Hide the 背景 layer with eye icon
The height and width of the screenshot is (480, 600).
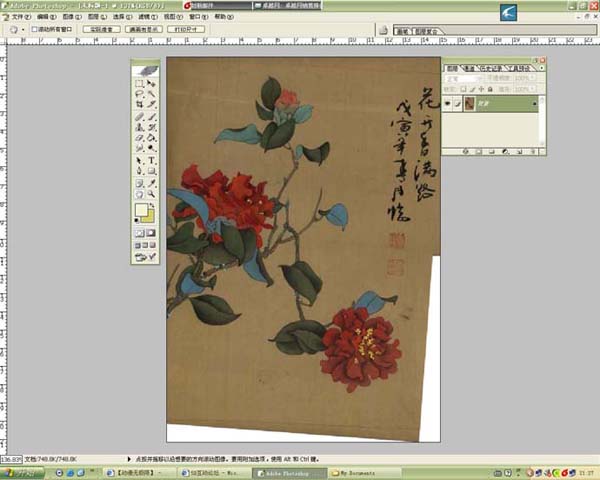point(447,103)
